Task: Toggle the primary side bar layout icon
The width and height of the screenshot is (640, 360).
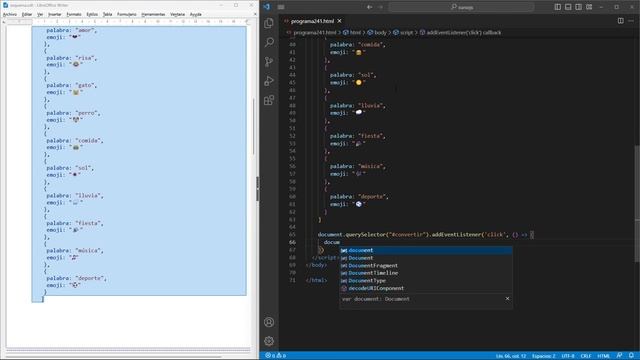Action: (x=558, y=7)
